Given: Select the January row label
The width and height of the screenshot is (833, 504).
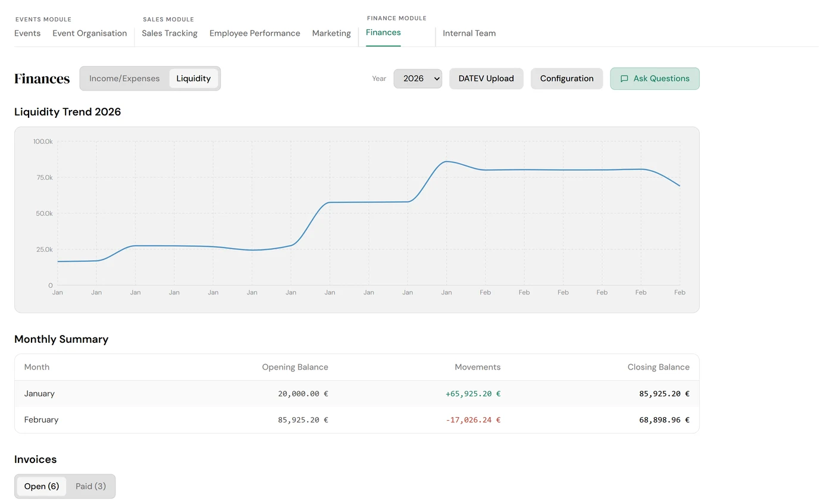Looking at the screenshot, I should tap(39, 393).
